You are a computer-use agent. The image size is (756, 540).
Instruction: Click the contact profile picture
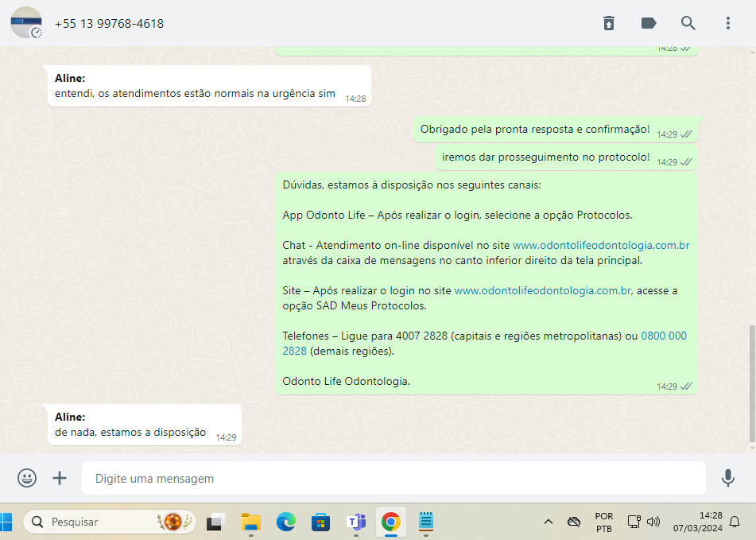[x=26, y=23]
